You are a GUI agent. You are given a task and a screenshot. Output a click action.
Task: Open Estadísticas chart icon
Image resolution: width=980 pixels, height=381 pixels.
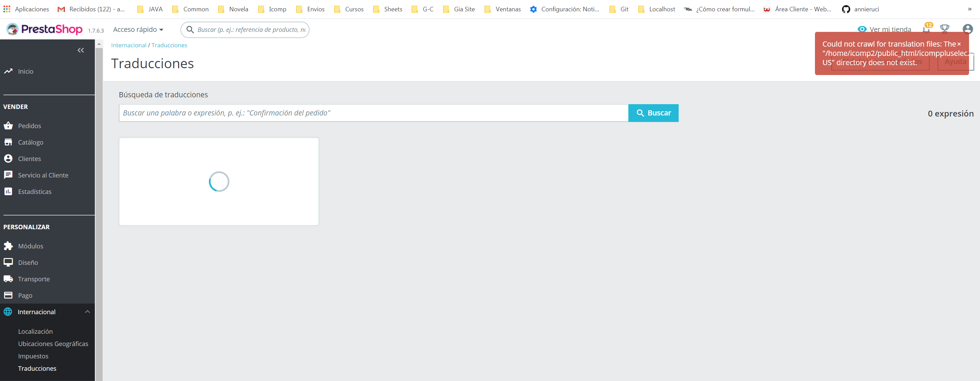tap(8, 191)
